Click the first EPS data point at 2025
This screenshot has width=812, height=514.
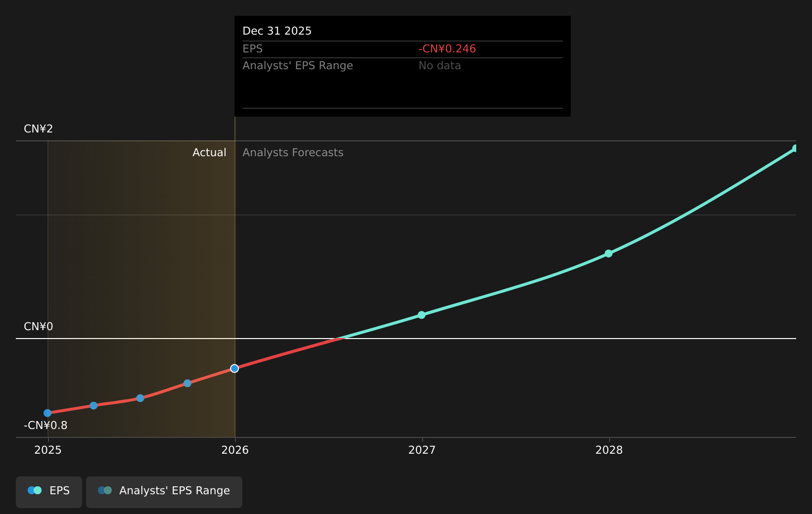[47, 413]
